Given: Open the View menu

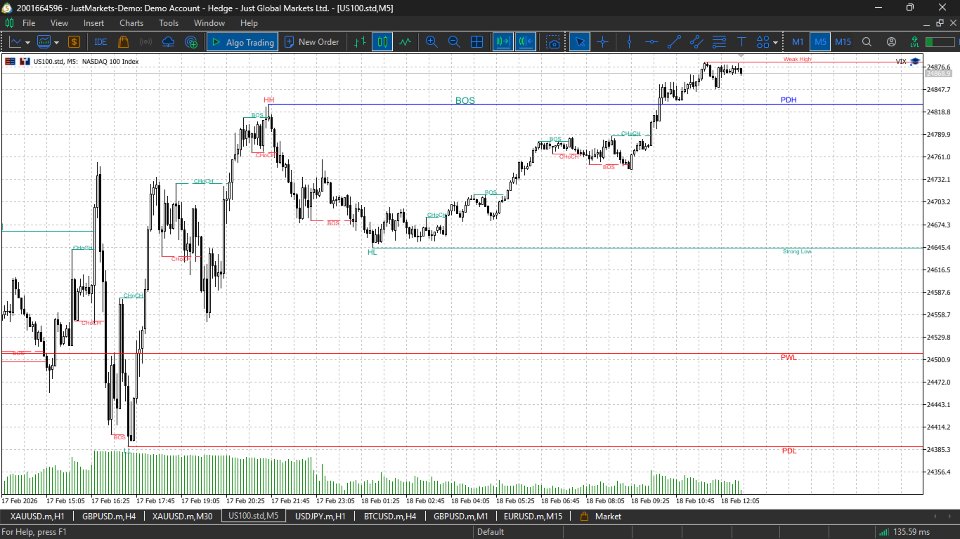Looking at the screenshot, I should pos(59,23).
